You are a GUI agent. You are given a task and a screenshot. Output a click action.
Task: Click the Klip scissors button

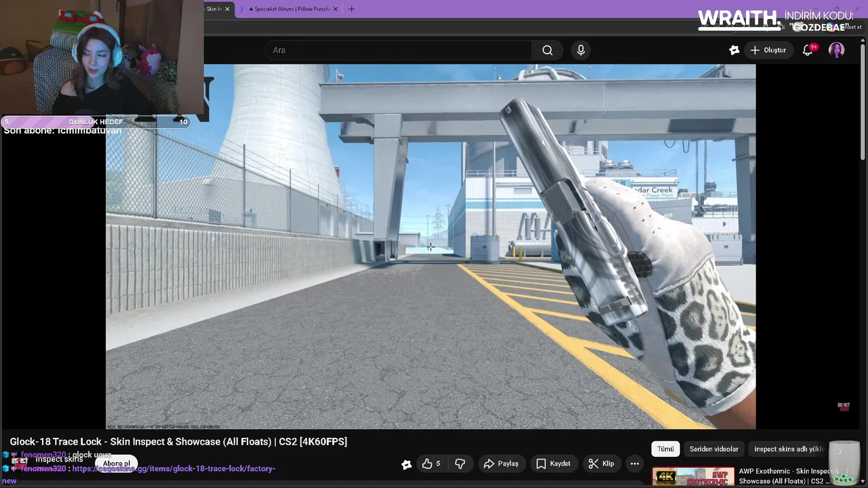click(601, 464)
